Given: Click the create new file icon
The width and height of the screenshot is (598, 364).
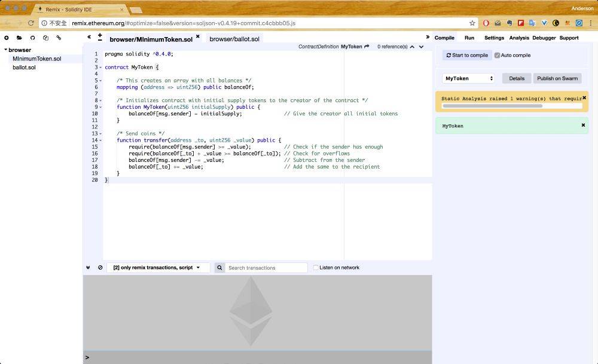Looking at the screenshot, I should [x=7, y=38].
